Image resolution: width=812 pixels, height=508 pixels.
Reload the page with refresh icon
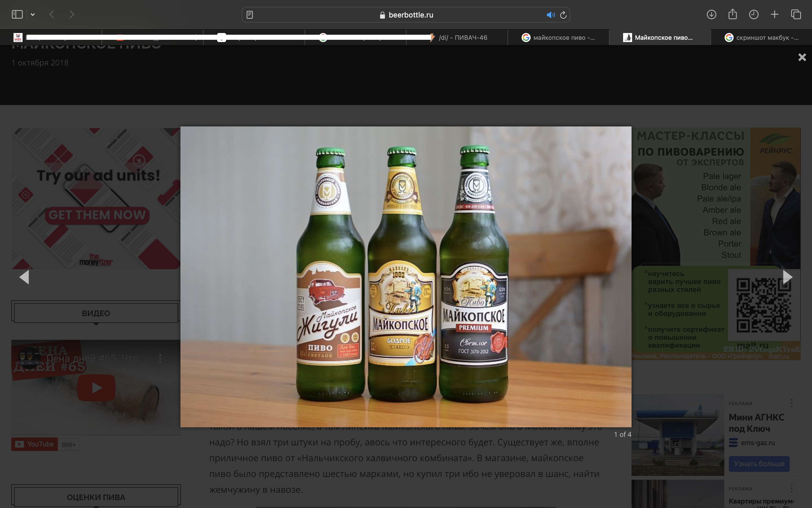coord(563,15)
